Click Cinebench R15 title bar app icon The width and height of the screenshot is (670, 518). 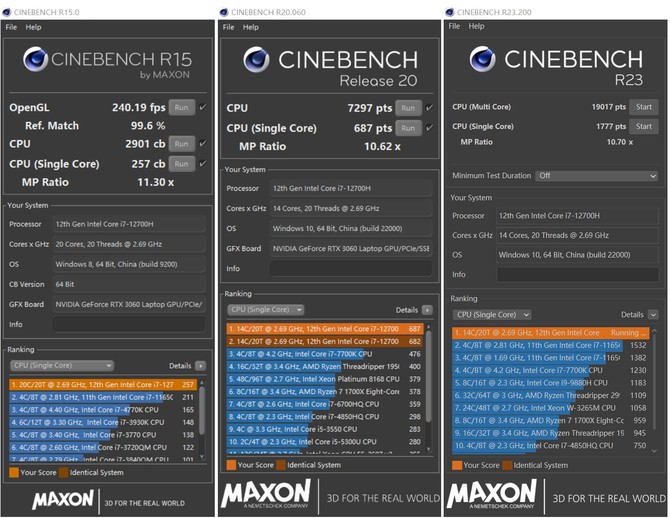[6, 12]
